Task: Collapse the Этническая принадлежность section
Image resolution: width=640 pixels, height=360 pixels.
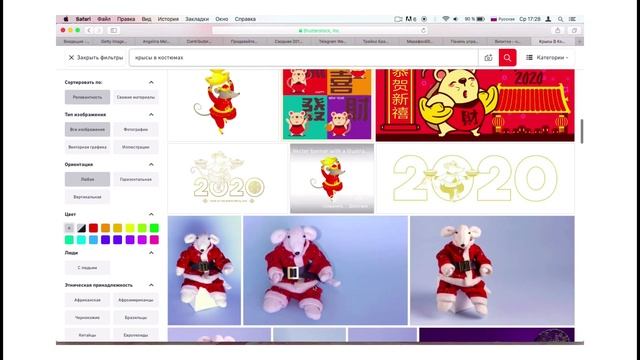Action: (151, 285)
